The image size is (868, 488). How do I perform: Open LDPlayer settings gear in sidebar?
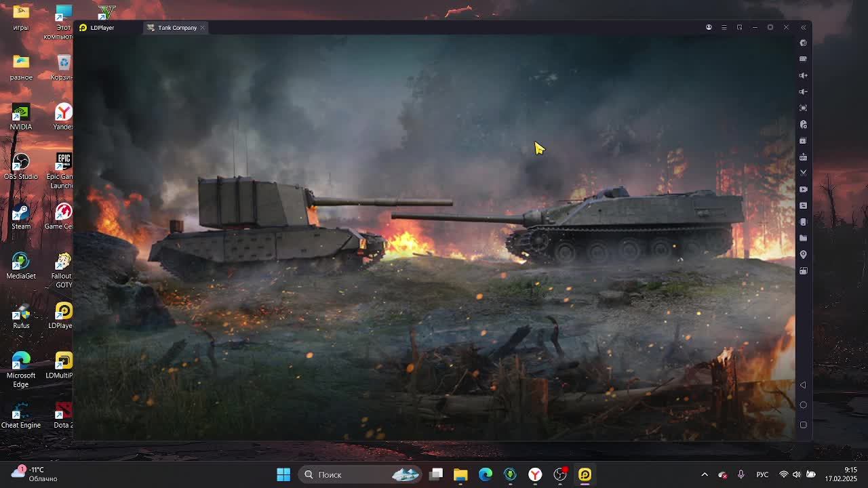pyautogui.click(x=803, y=43)
